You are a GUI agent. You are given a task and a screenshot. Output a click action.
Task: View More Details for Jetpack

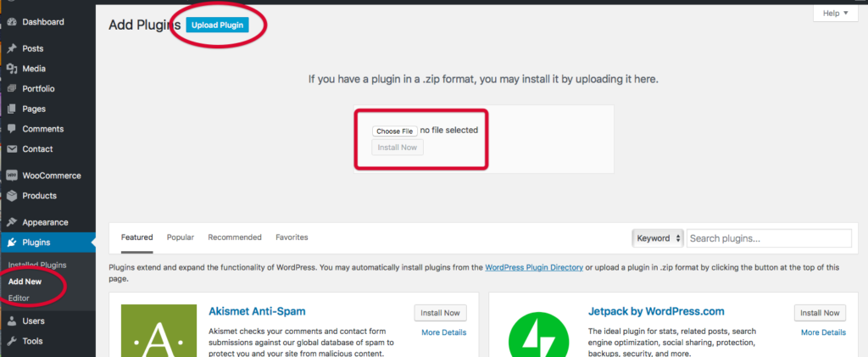[x=823, y=332]
